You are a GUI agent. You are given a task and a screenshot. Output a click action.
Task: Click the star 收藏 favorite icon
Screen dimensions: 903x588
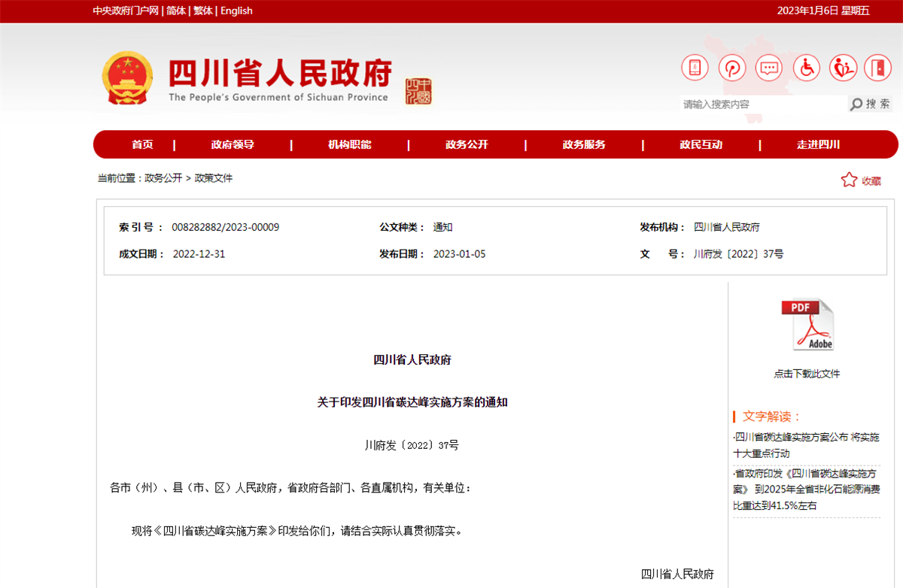(849, 180)
